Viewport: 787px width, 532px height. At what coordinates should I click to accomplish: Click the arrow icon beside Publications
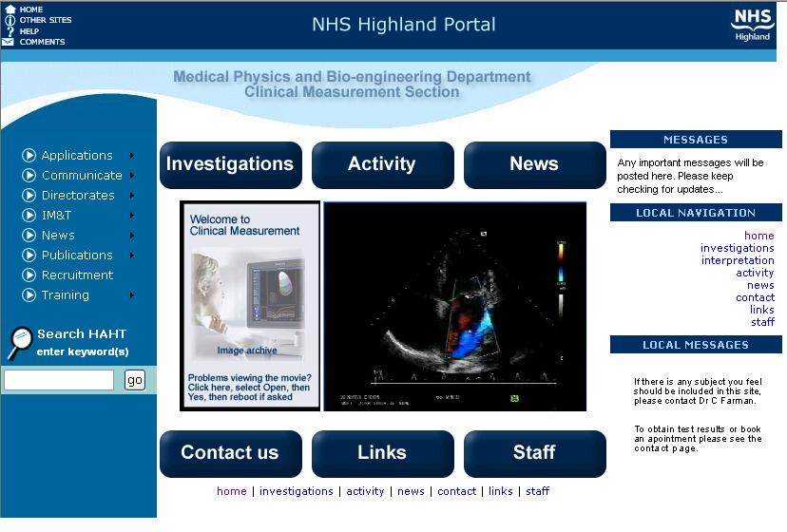(x=29, y=255)
